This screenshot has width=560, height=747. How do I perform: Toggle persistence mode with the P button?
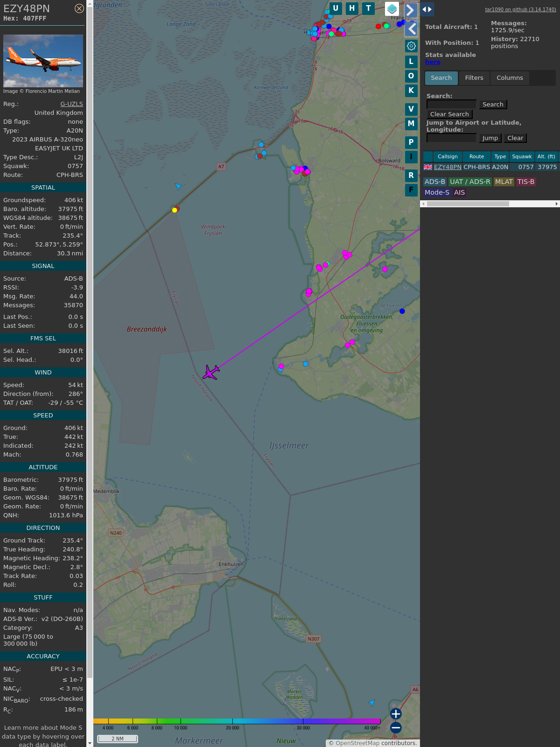pos(411,142)
